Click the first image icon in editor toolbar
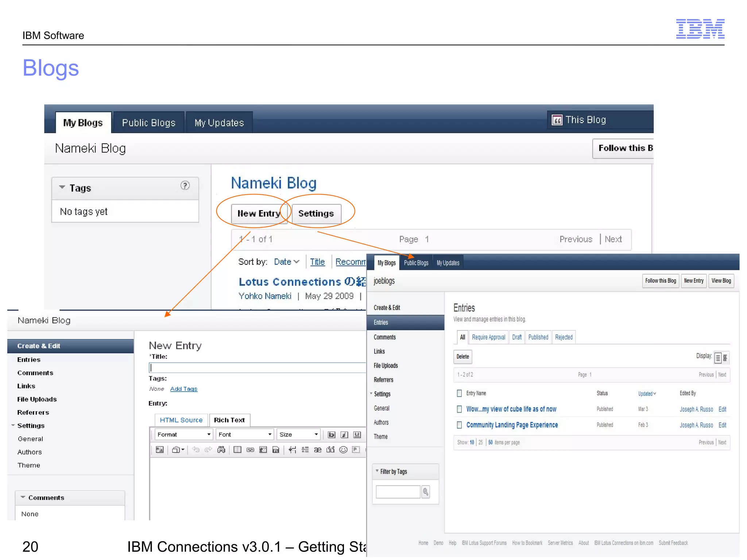 tap(159, 450)
